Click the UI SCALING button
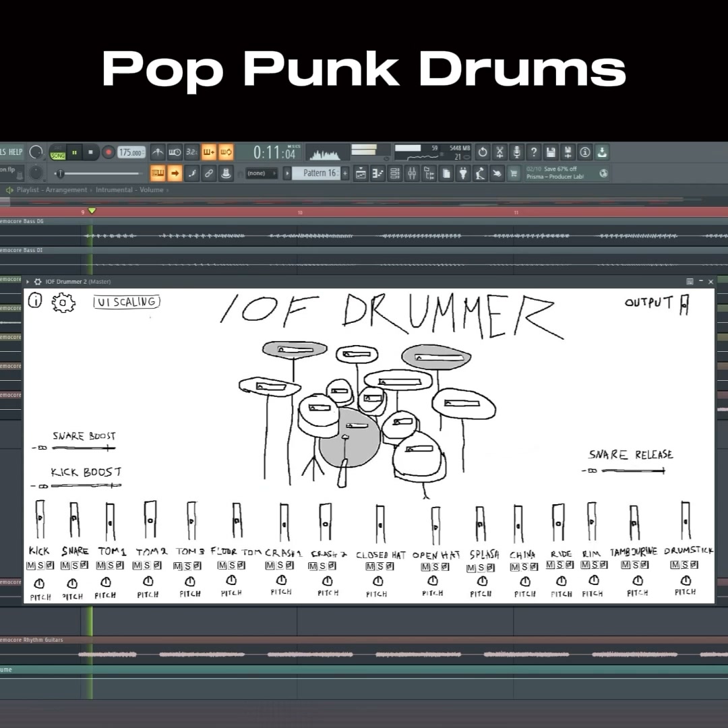The image size is (728, 728). pos(127,302)
